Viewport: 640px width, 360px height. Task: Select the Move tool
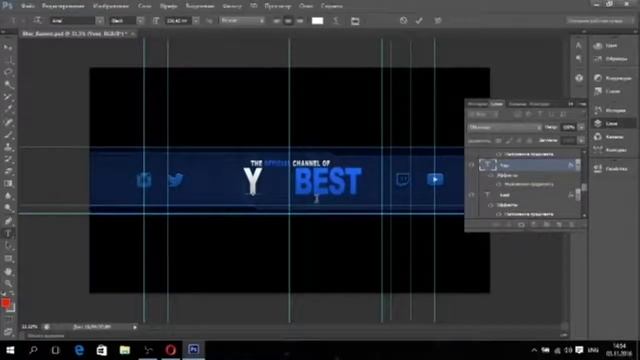pos(8,47)
